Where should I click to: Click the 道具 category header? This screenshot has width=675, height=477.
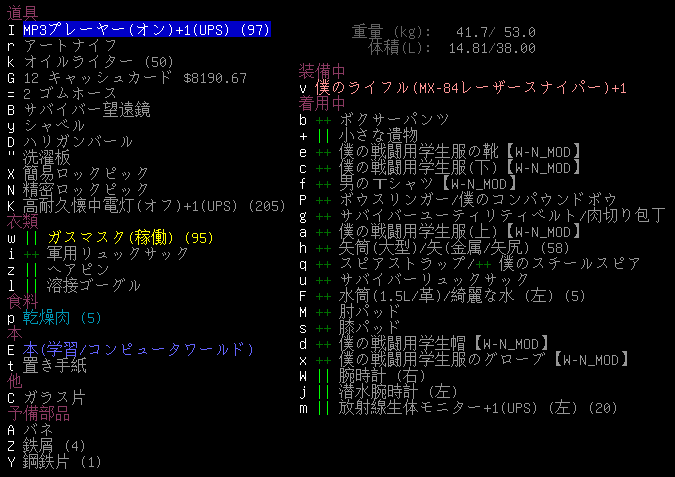tap(22, 13)
